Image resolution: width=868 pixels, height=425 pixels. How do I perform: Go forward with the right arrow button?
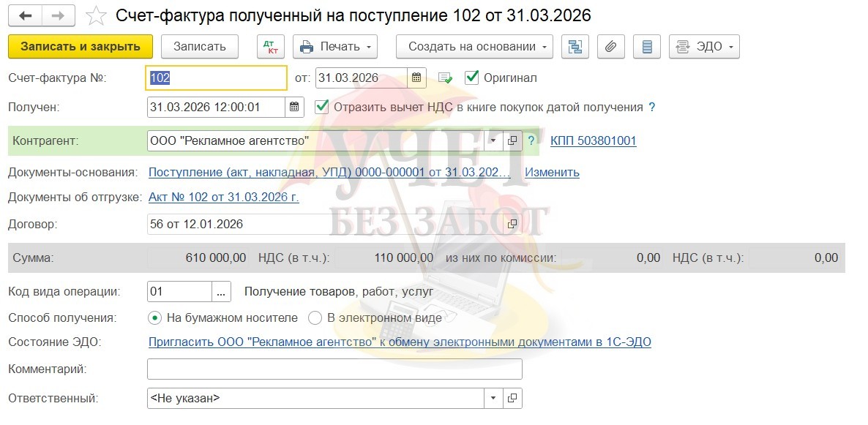(x=58, y=16)
